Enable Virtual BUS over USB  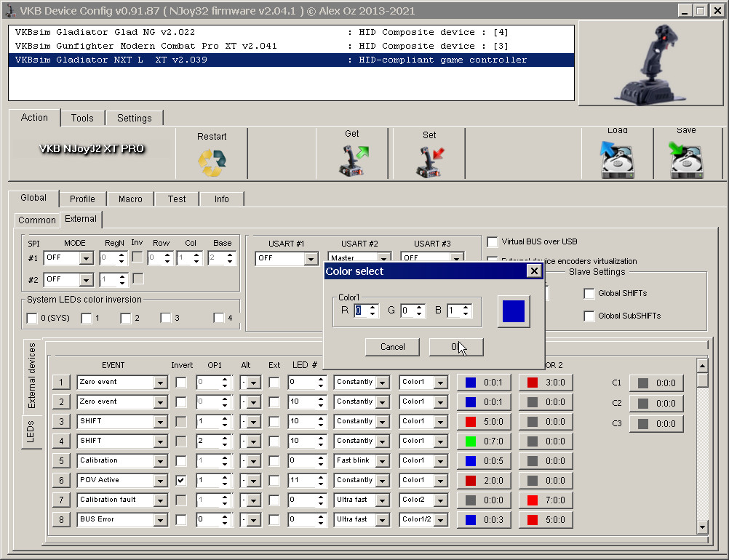point(493,241)
